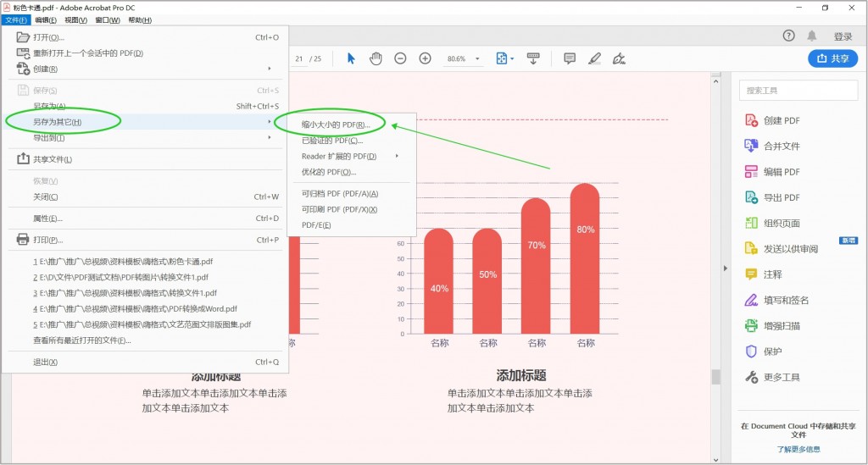The height and width of the screenshot is (465, 868).
Task: Add a comment with sticky note icon
Action: click(x=570, y=58)
